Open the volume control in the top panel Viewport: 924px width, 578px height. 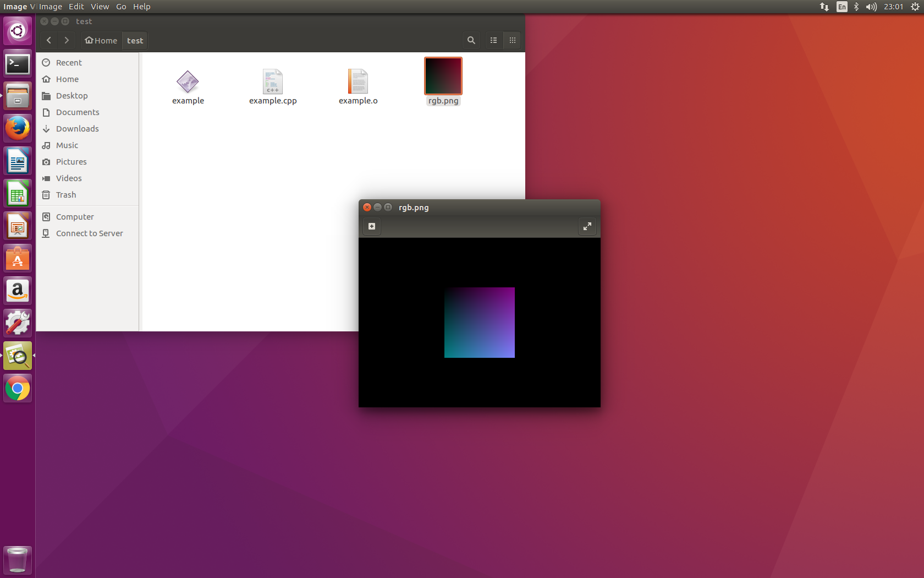point(871,7)
